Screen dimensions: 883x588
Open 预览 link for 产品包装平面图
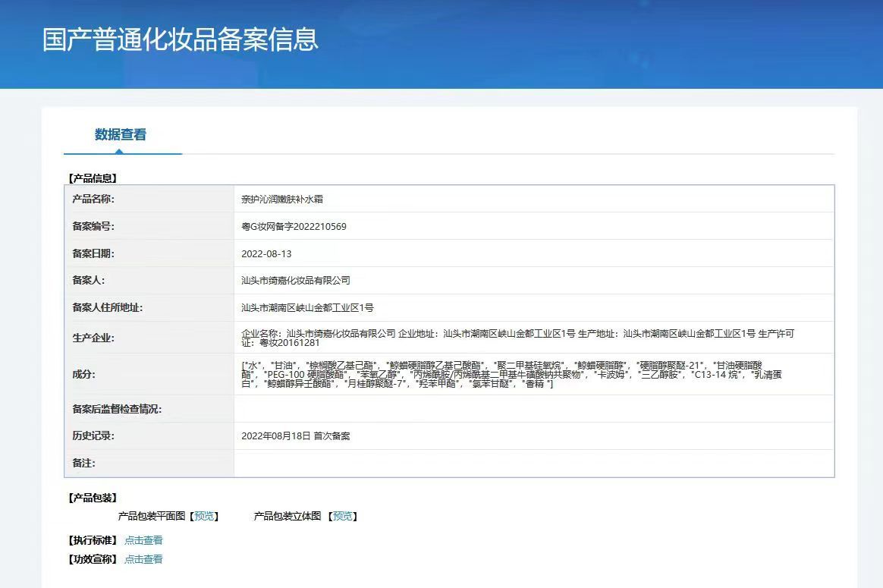click(204, 516)
